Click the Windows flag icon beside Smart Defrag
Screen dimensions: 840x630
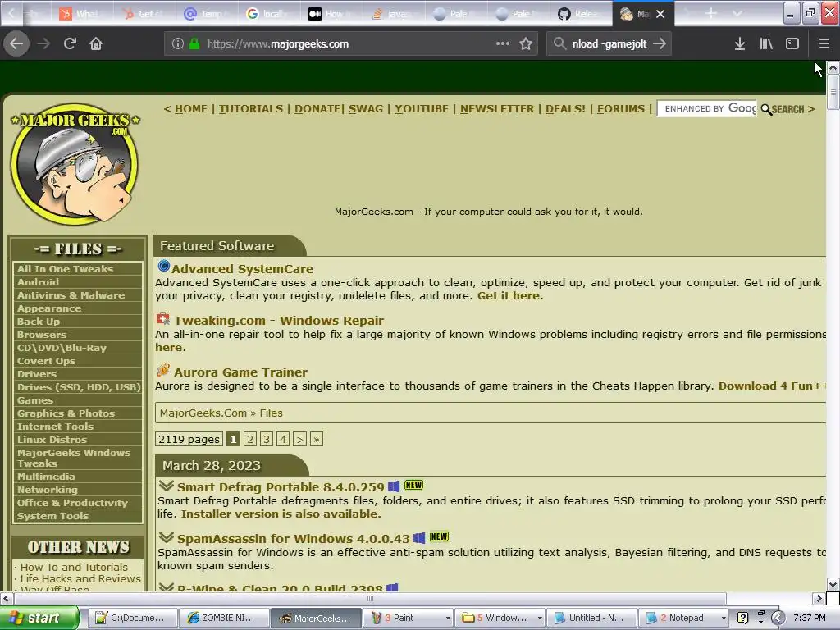(394, 486)
